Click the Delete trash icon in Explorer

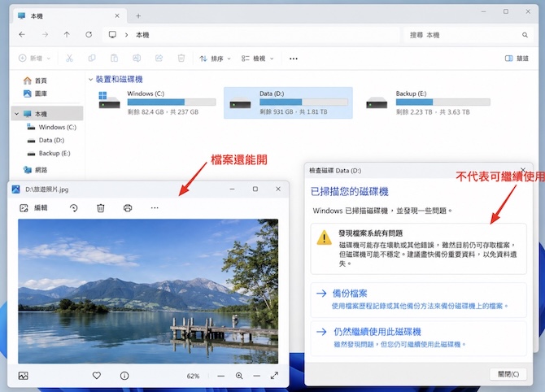(181, 59)
